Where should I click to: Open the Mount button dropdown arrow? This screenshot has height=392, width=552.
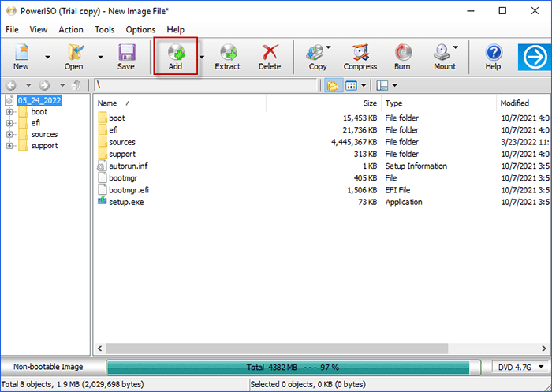[x=455, y=47]
